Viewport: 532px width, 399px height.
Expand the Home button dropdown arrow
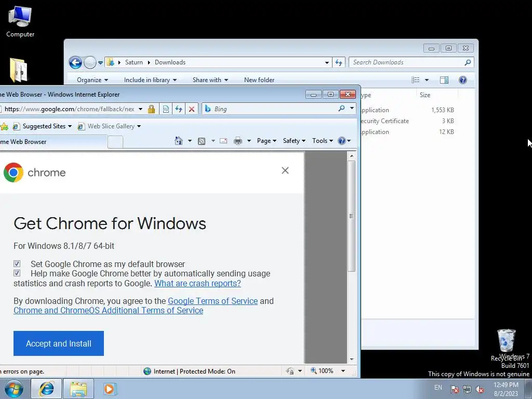click(x=190, y=141)
